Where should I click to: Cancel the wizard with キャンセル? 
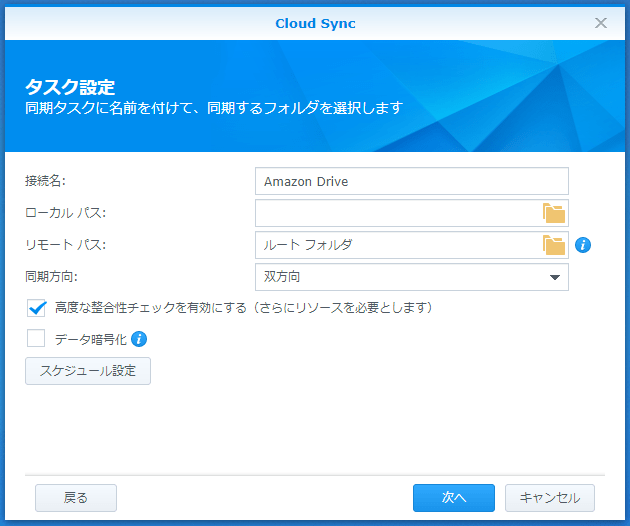point(550,498)
